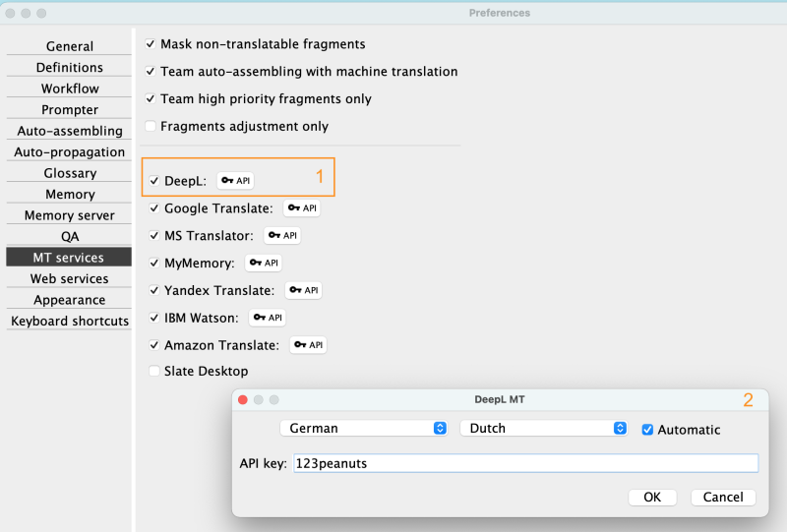787x532 pixels.
Task: Go to the Prompter tab
Action: click(69, 109)
